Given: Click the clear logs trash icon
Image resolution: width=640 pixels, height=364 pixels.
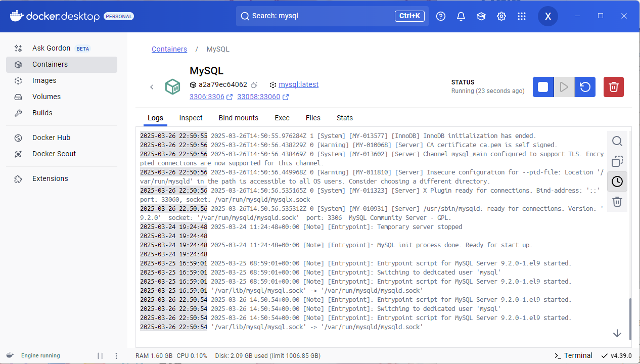Looking at the screenshot, I should tap(617, 202).
